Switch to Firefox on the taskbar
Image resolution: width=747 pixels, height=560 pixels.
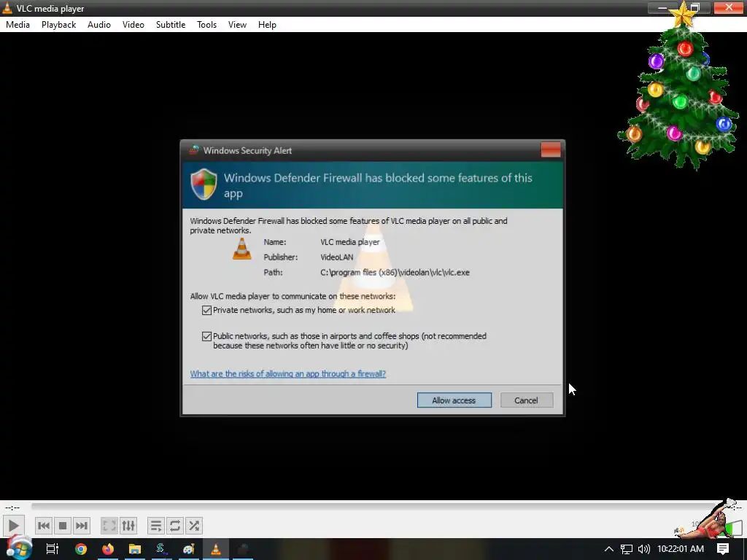[108, 549]
